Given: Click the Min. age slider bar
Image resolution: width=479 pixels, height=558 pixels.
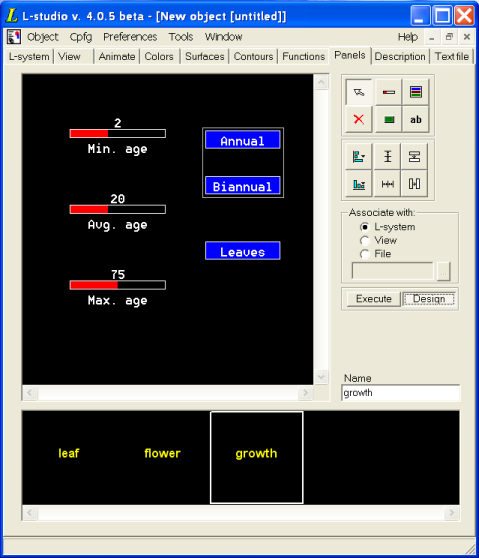Looking at the screenshot, I should tap(118, 133).
